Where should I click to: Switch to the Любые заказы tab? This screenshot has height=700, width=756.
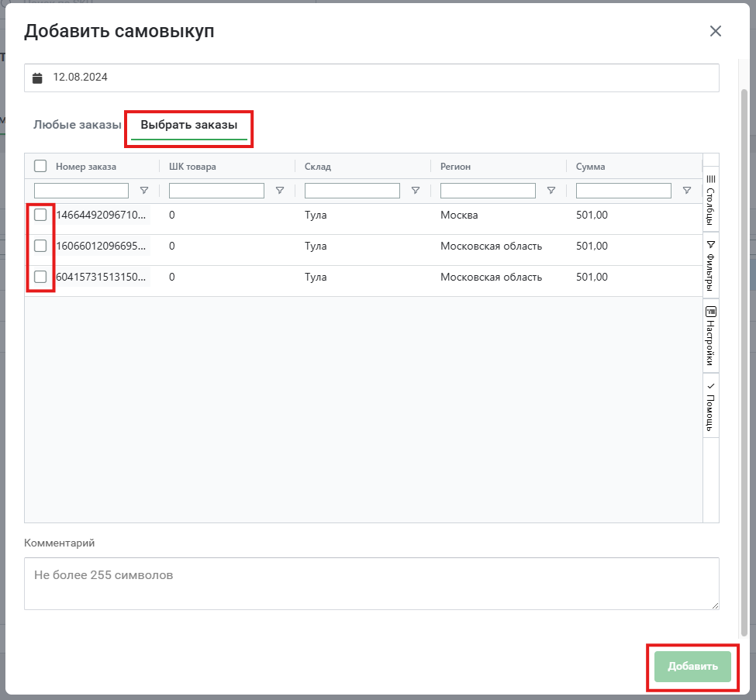tap(77, 125)
